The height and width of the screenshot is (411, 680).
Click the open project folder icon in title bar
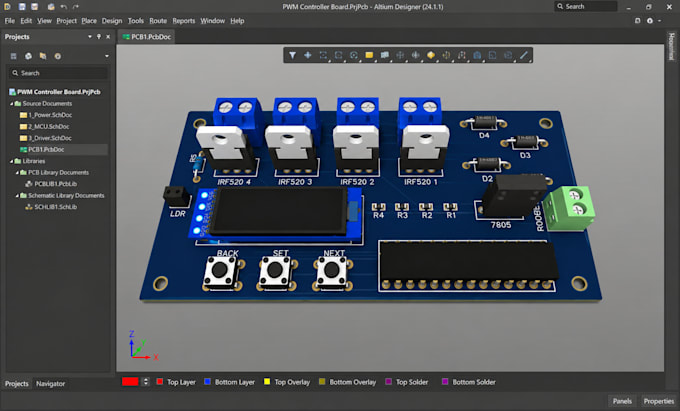51,7
